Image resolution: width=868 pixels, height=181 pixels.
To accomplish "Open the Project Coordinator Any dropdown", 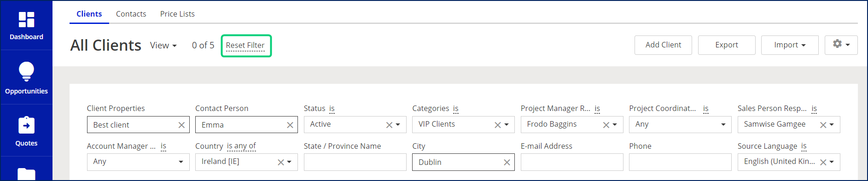I will pyautogui.click(x=680, y=124).
